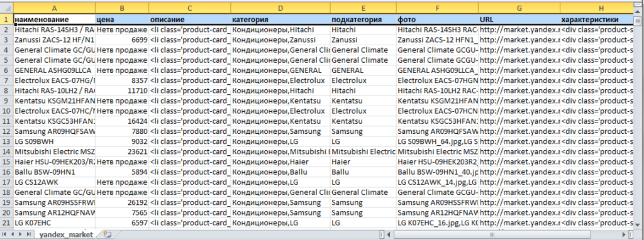644x240 pixels.
Task: Click the insert new worksheet icon
Action: click(x=108, y=234)
